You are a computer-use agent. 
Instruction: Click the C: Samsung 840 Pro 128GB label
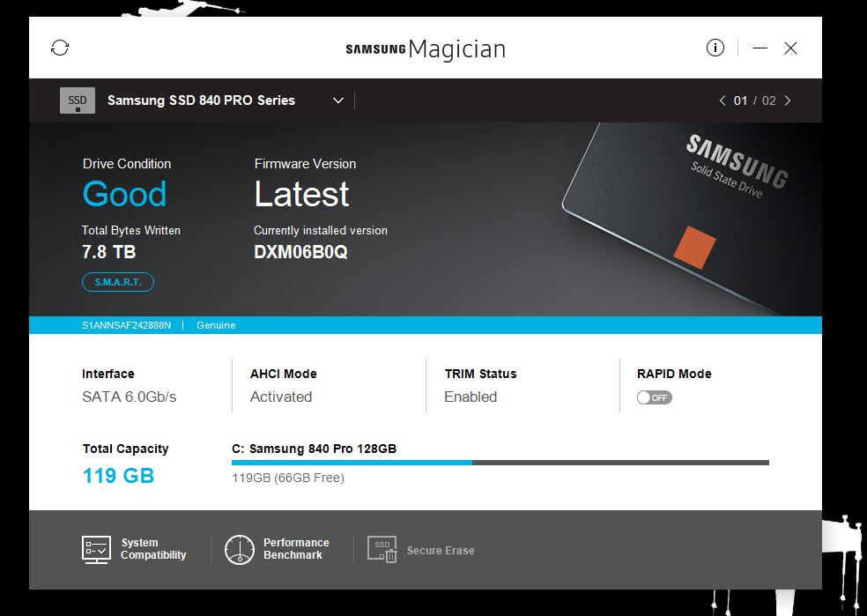pyautogui.click(x=314, y=449)
